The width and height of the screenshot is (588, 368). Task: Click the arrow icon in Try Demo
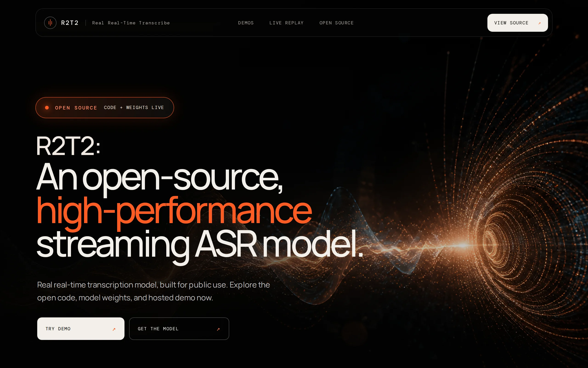click(x=114, y=329)
